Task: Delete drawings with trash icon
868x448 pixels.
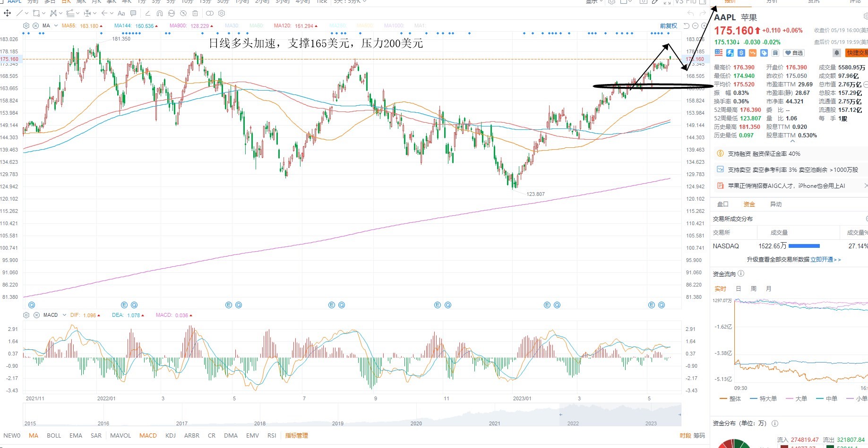Action: click(195, 13)
